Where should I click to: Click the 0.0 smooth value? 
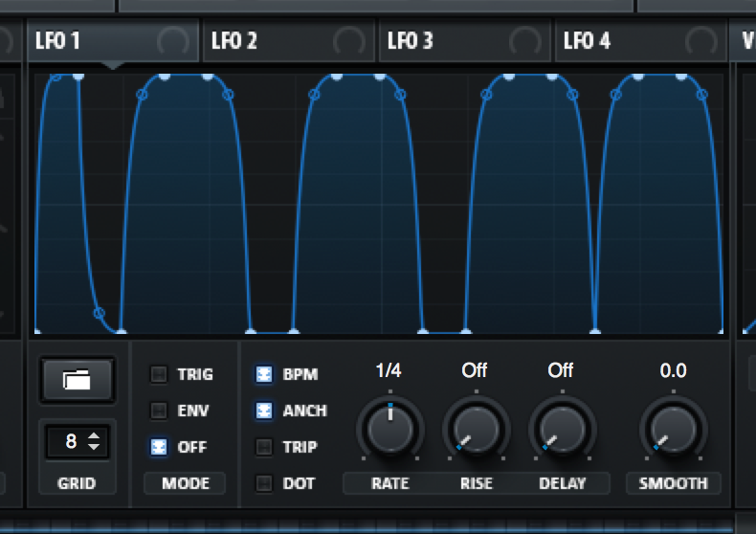(x=673, y=370)
